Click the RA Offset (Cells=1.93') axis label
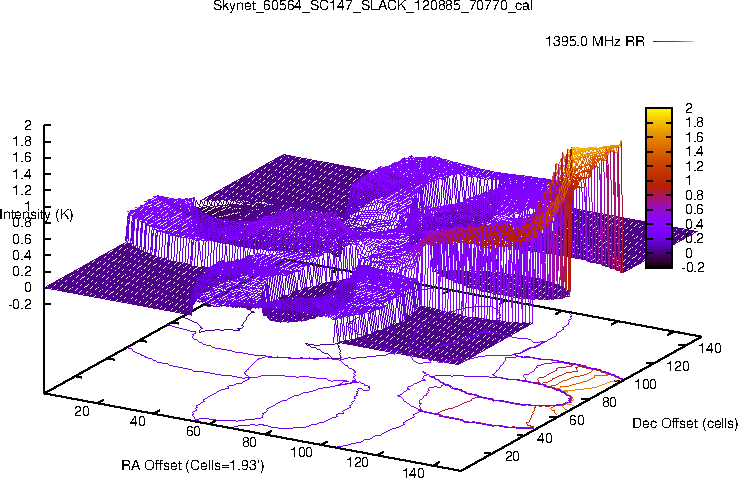The width and height of the screenshot is (738, 478). 193,465
